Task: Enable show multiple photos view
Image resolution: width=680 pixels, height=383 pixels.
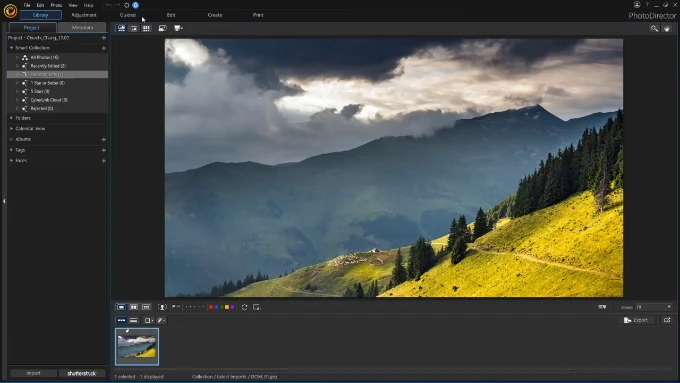Action: (146, 307)
